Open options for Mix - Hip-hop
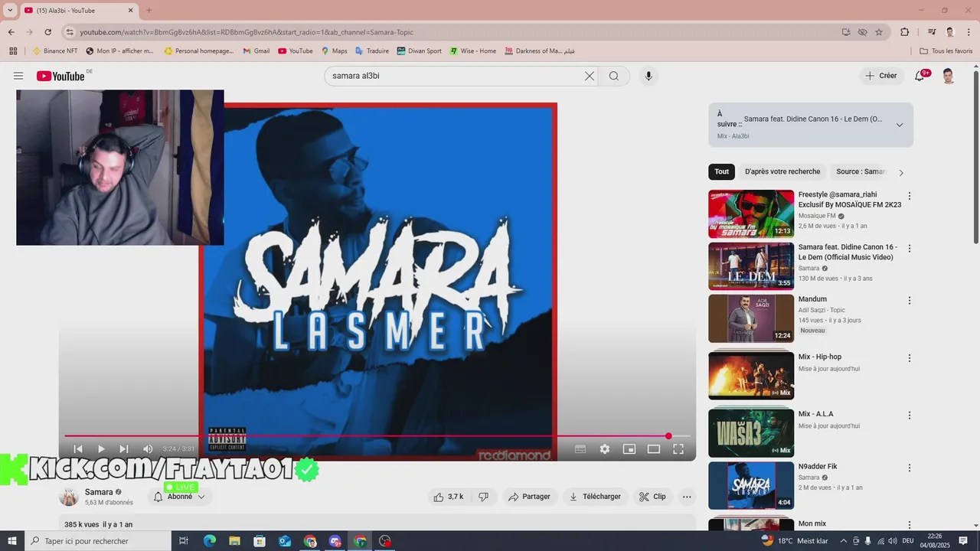Viewport: 980px width, 551px height. coord(910,358)
